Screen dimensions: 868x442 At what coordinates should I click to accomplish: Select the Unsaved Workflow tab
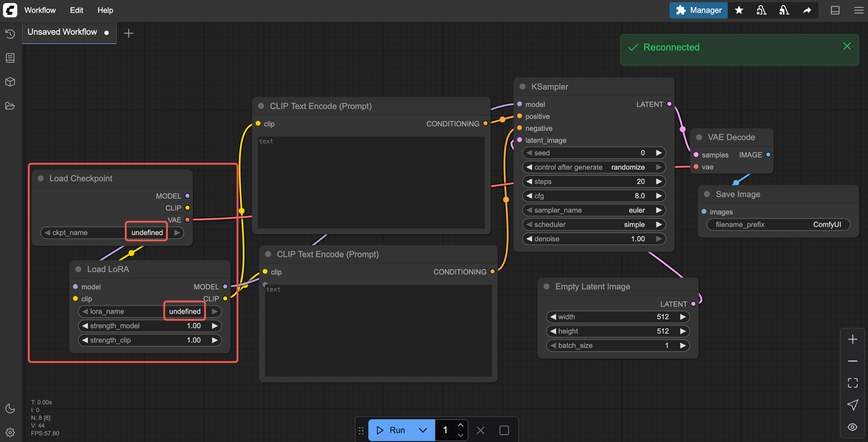point(69,32)
